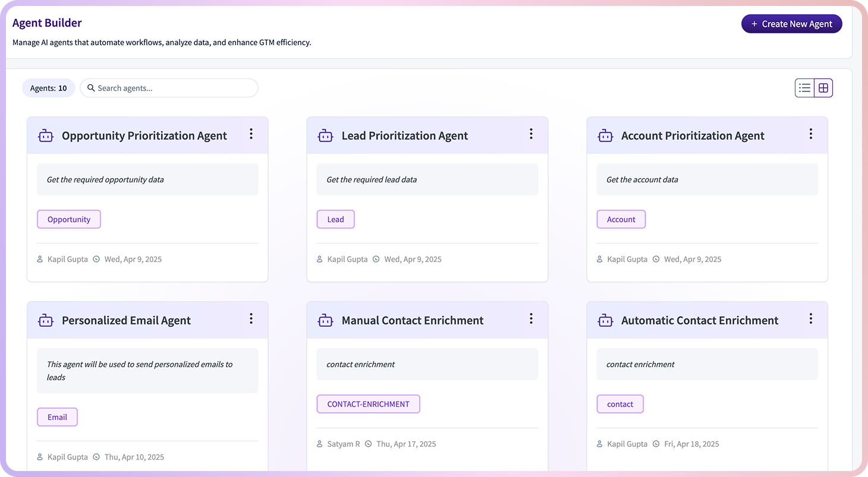Select the Account tag
868x477 pixels.
(x=621, y=219)
